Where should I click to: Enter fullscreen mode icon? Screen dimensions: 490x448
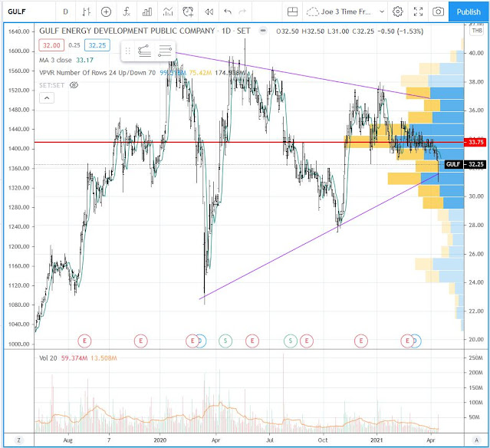pos(418,12)
